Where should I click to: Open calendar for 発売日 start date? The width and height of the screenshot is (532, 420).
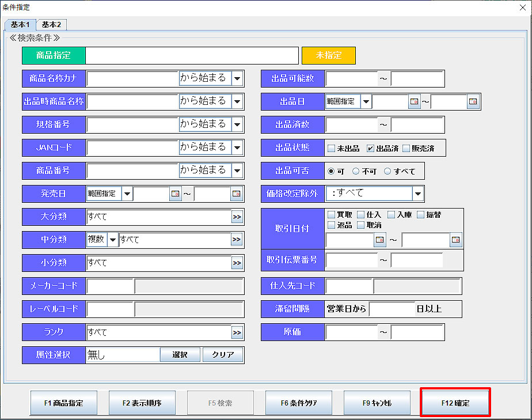(x=176, y=194)
